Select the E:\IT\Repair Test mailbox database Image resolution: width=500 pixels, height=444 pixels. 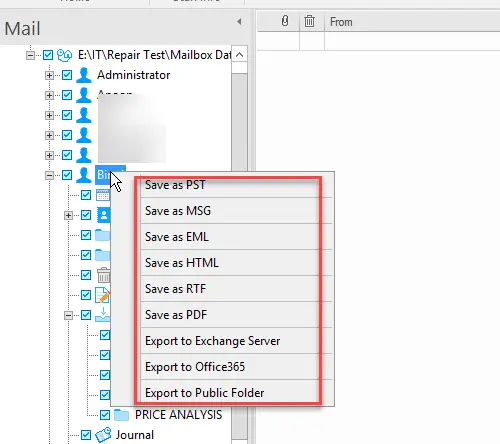click(x=154, y=55)
